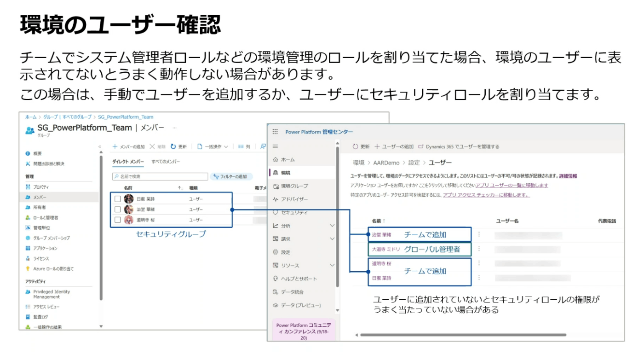The width and height of the screenshot is (644, 355).
Task: Click 更新 refresh in Power Platform toolbar
Action: point(361,146)
